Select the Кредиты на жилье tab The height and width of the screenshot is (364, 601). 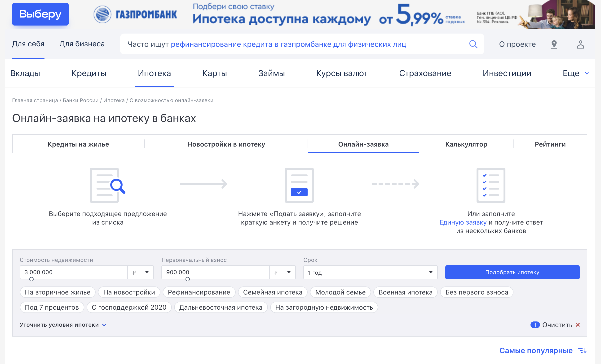coord(78,144)
